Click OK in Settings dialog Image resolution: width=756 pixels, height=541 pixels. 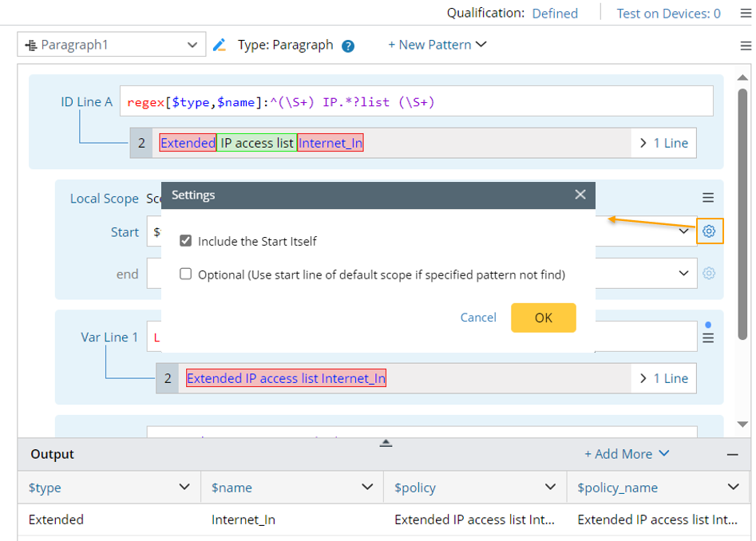point(543,318)
